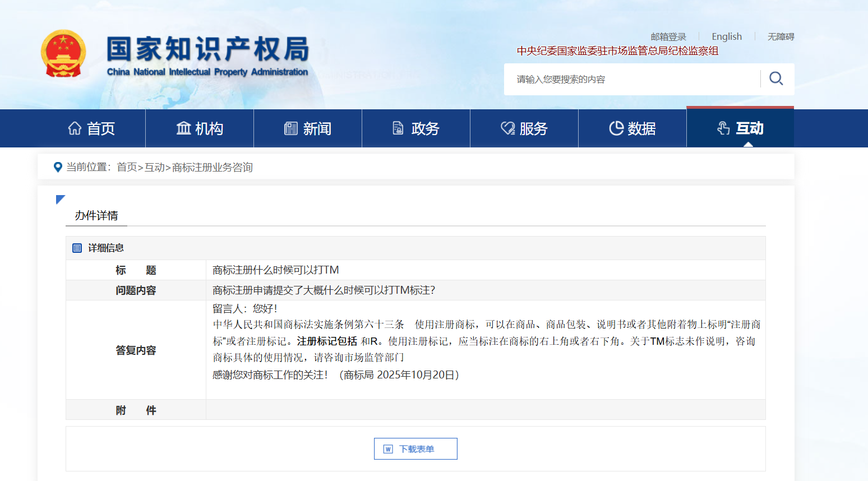
Task: Click the location pin breadcrumb icon
Action: pyautogui.click(x=57, y=167)
